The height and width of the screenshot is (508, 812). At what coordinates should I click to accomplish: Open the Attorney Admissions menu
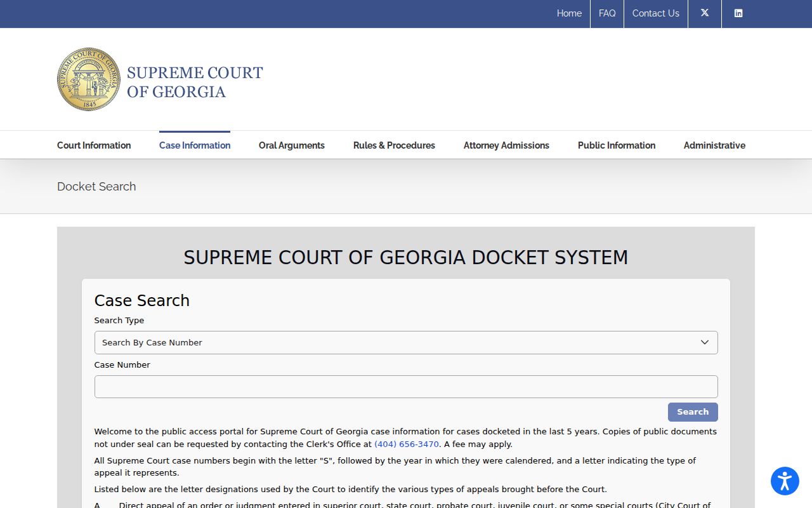[506, 145]
